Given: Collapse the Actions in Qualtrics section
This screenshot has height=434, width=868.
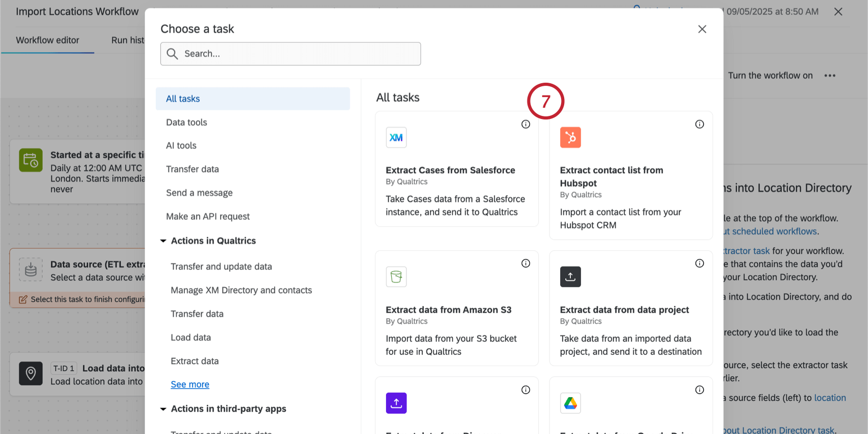Looking at the screenshot, I should 163,241.
